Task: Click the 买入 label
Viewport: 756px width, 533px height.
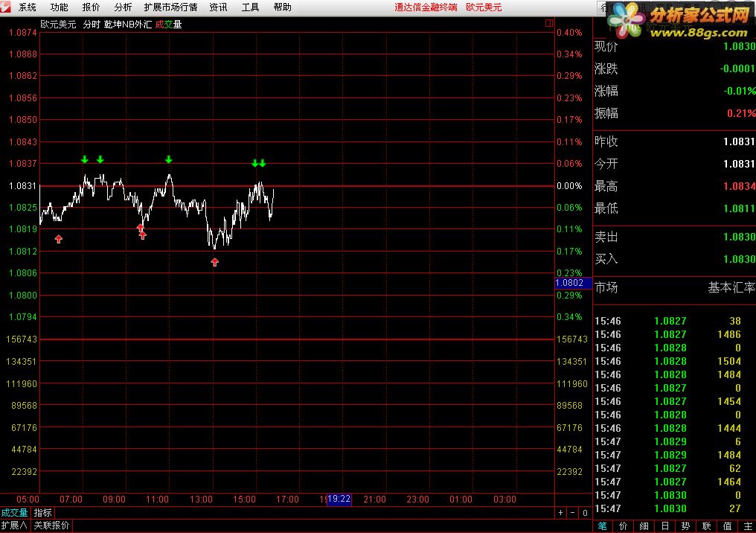Action: pyautogui.click(x=606, y=259)
